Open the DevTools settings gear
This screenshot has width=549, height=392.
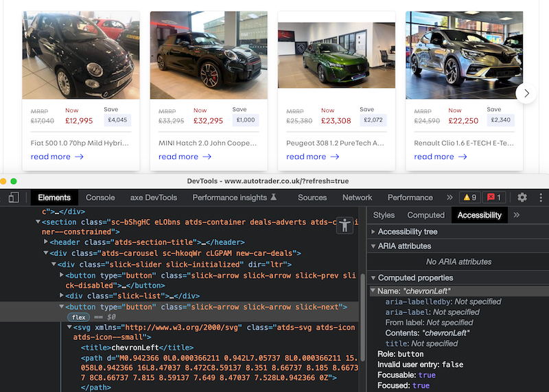coord(522,198)
